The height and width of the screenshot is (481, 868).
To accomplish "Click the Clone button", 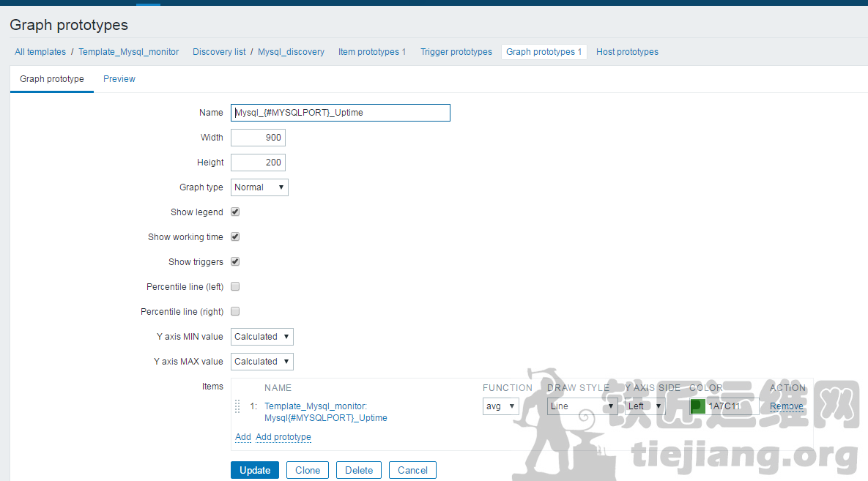I will [x=307, y=470].
